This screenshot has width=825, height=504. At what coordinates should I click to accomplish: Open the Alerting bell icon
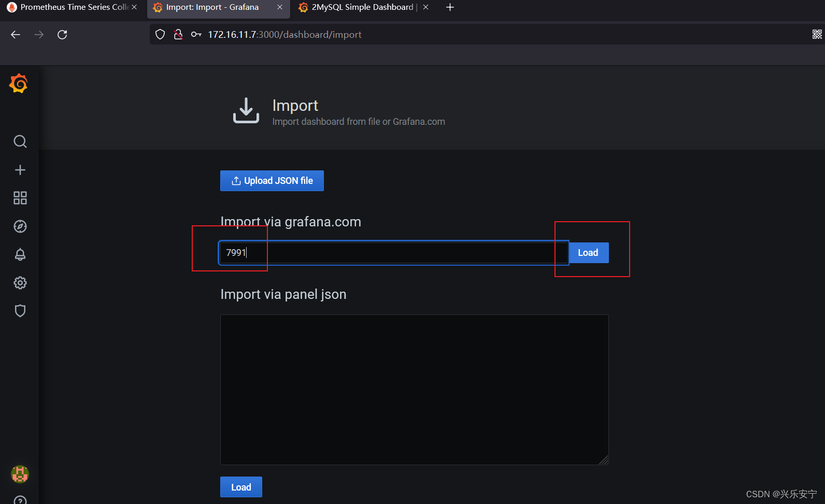pos(20,254)
